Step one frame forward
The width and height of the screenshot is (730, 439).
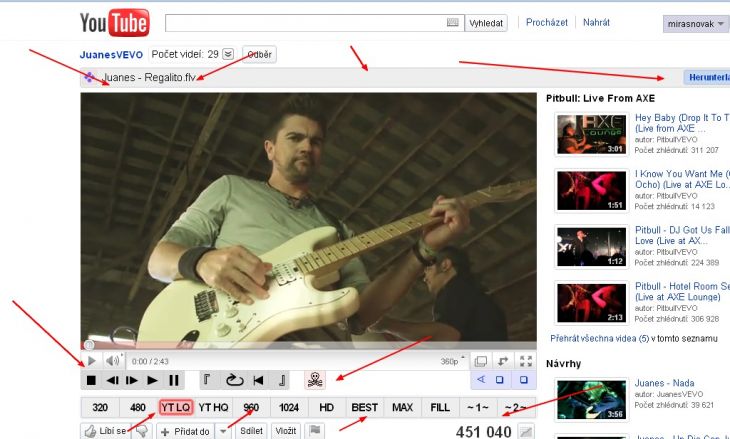click(132, 380)
